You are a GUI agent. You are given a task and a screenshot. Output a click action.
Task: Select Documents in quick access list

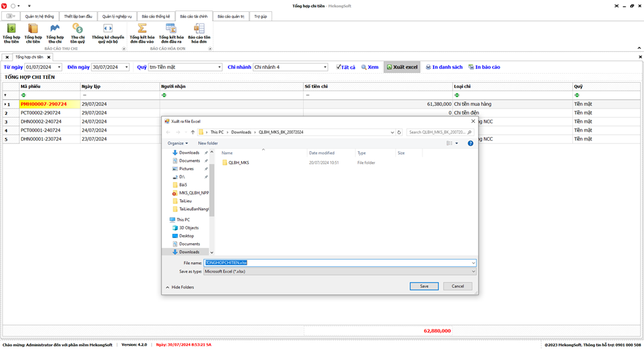[189, 161]
